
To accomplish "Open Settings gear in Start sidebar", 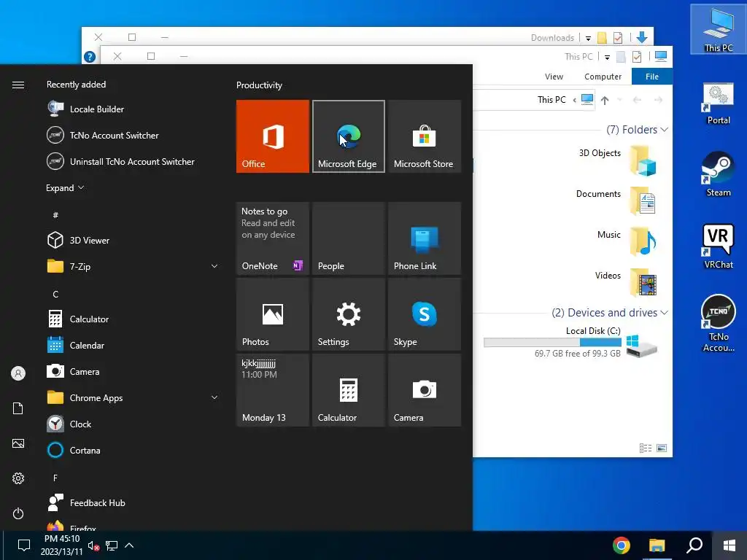I will (18, 478).
